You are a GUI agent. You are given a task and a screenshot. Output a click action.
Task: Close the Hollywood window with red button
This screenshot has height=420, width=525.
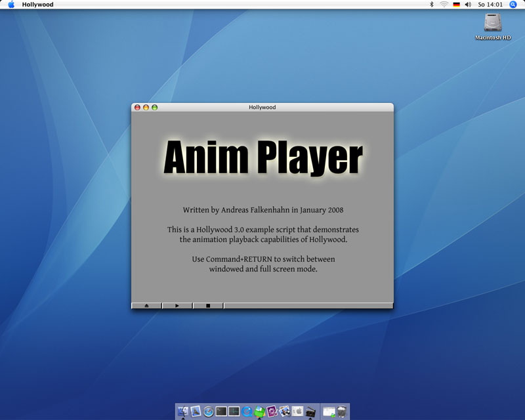click(137, 107)
